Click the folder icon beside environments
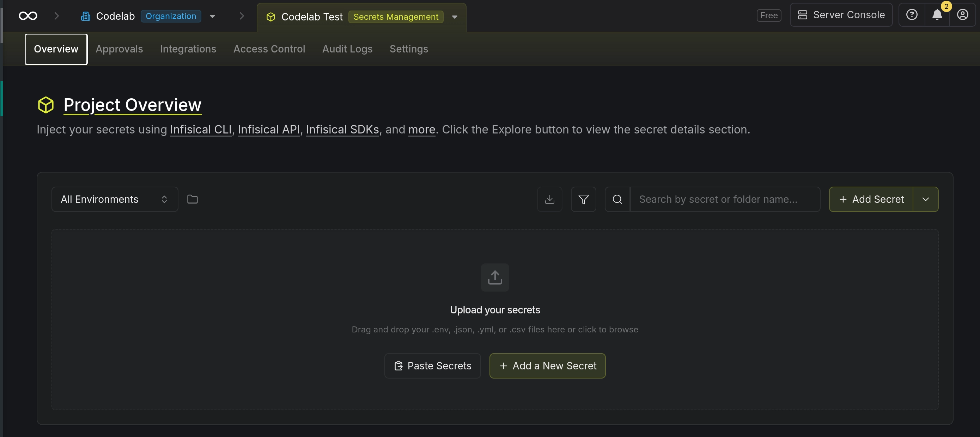The image size is (980, 437). (x=193, y=199)
